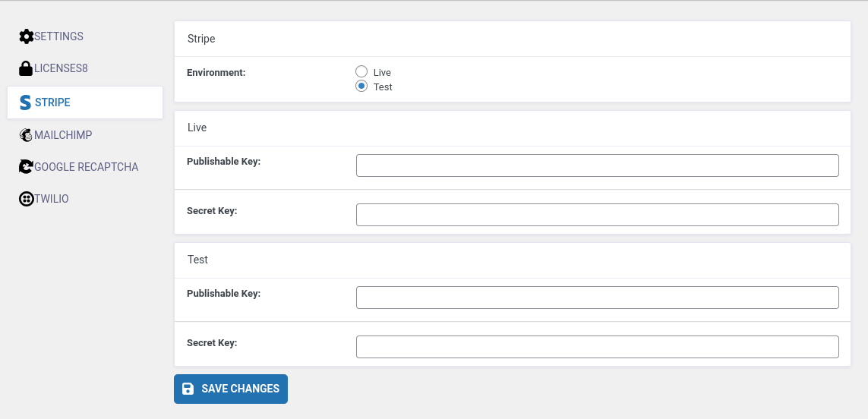Click the Stripe S logo icon
This screenshot has width=868, height=419.
tap(26, 102)
